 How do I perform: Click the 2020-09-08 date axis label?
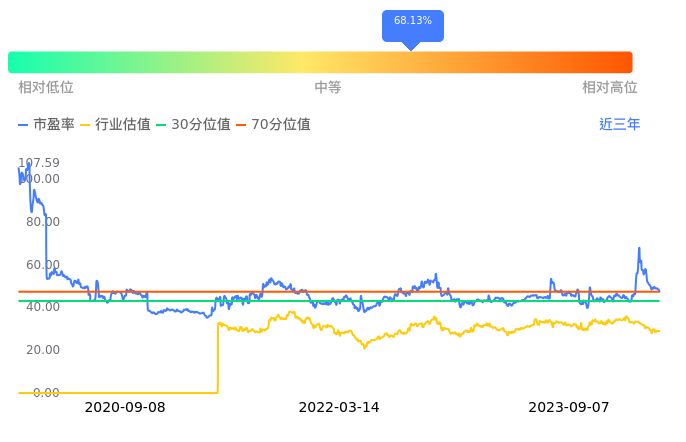pyautogui.click(x=125, y=408)
